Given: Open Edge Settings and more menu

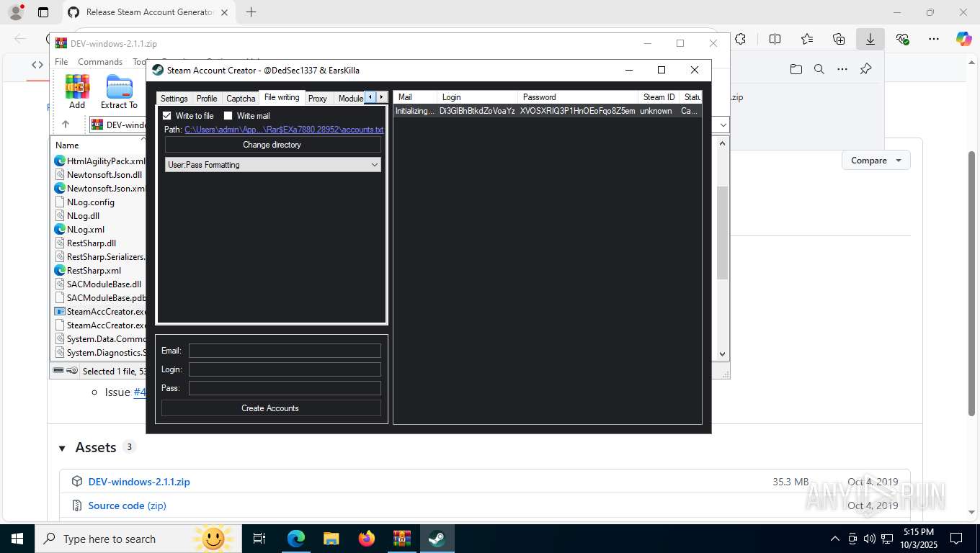Looking at the screenshot, I should point(934,40).
